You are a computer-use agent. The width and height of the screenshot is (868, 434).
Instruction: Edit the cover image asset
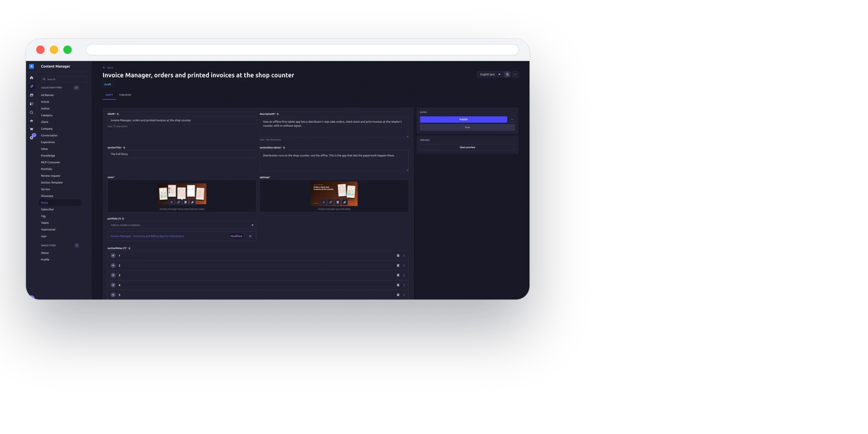[x=192, y=202]
